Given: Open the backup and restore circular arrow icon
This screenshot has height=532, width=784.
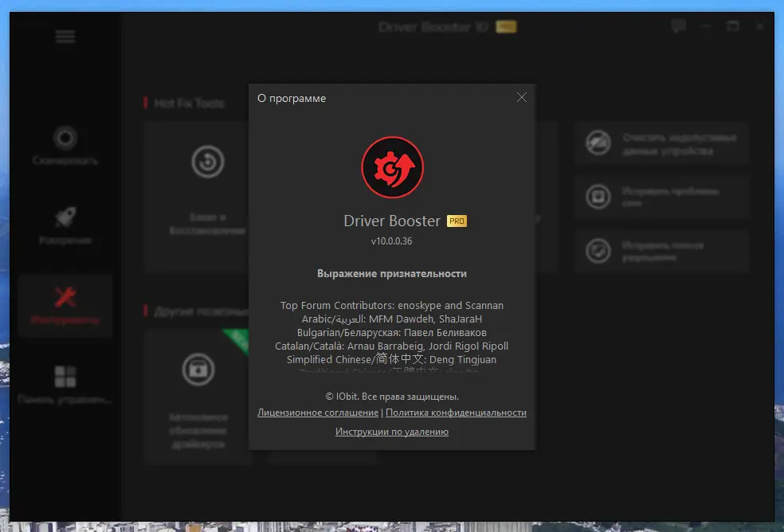Looking at the screenshot, I should [x=207, y=162].
